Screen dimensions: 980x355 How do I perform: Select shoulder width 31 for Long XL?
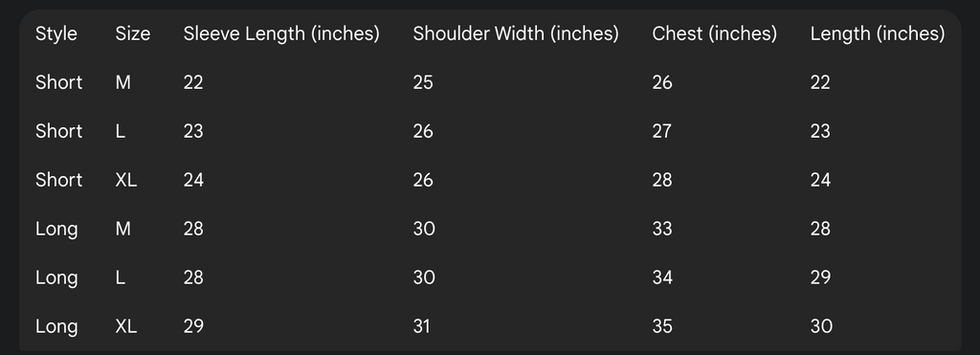coord(422,326)
